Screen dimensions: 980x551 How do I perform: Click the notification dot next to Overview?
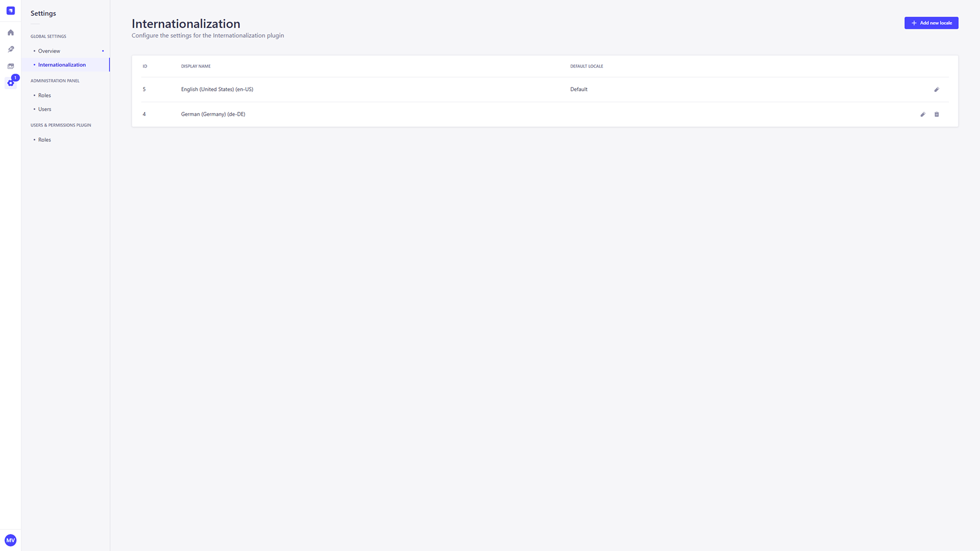tap(103, 51)
